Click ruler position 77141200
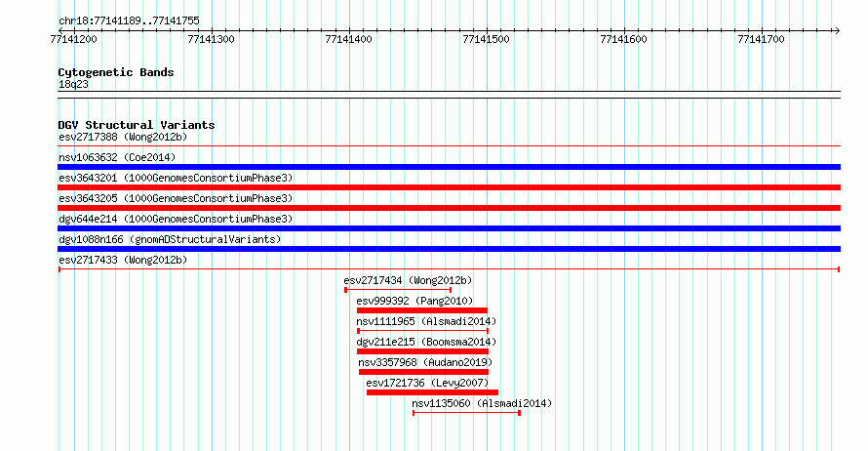The image size is (868, 451). pos(73,39)
